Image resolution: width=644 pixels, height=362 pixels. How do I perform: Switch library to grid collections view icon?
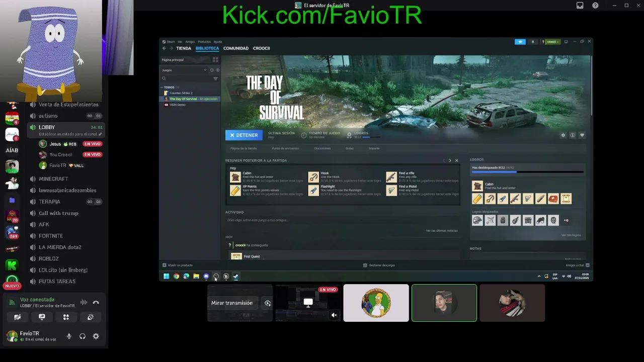click(215, 59)
